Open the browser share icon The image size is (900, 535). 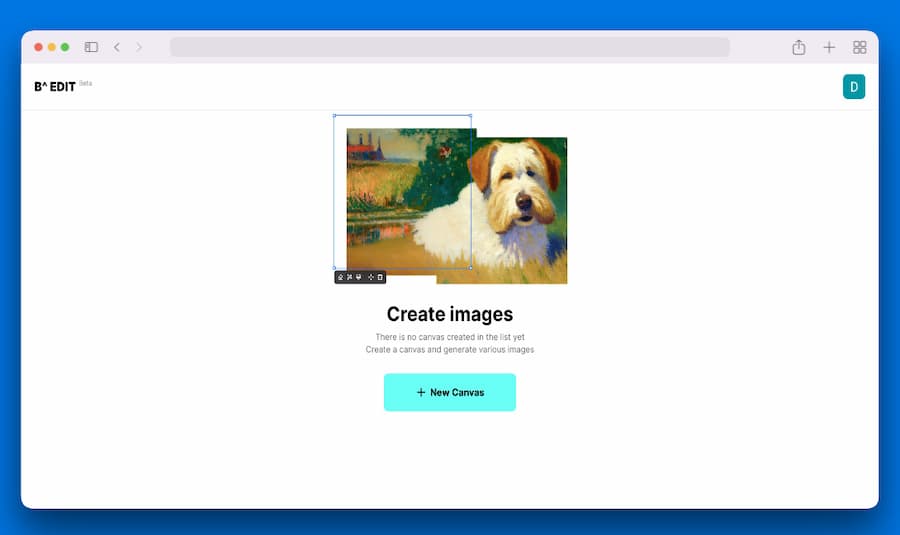(798, 47)
